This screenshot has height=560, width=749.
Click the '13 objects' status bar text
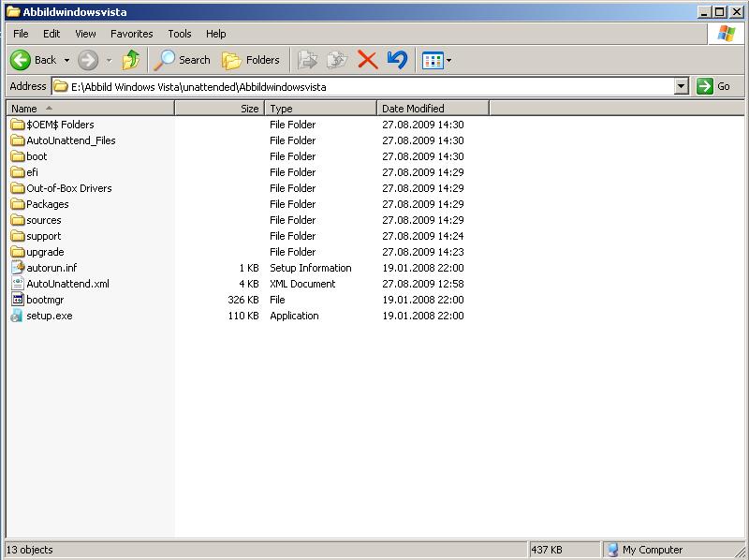pos(29,550)
